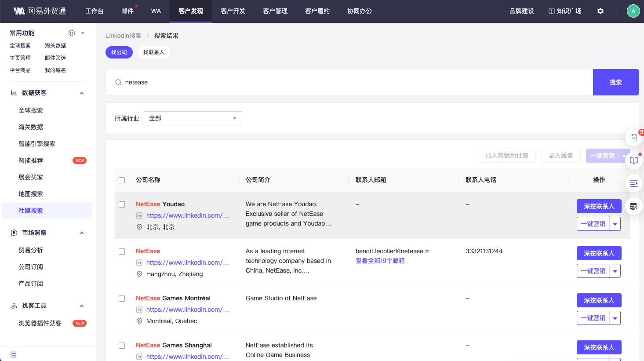Open settings gear icon in top bar
644x361 pixels.
click(600, 11)
